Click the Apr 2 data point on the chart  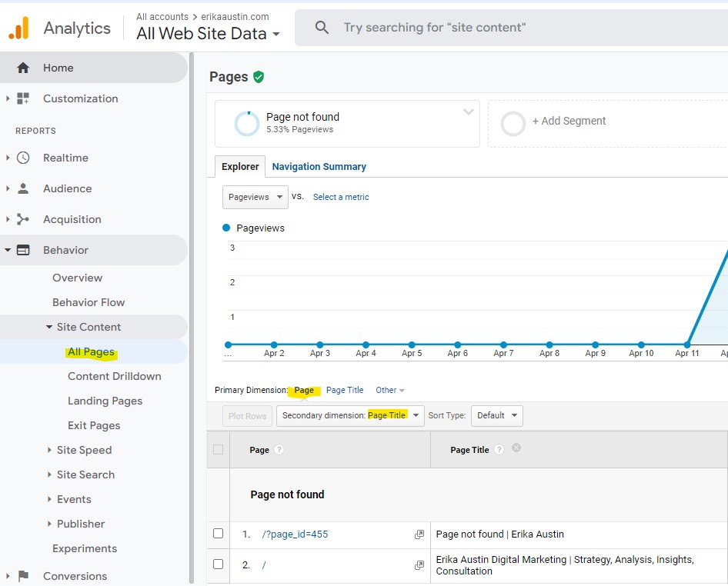(x=274, y=345)
